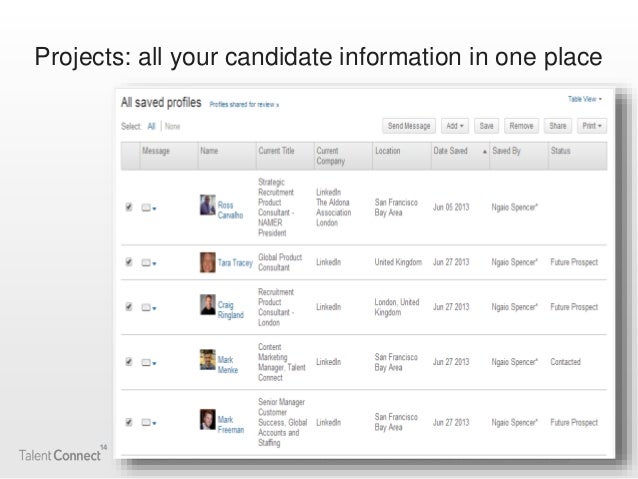
Task: Select None in the selection options
Action: click(172, 127)
